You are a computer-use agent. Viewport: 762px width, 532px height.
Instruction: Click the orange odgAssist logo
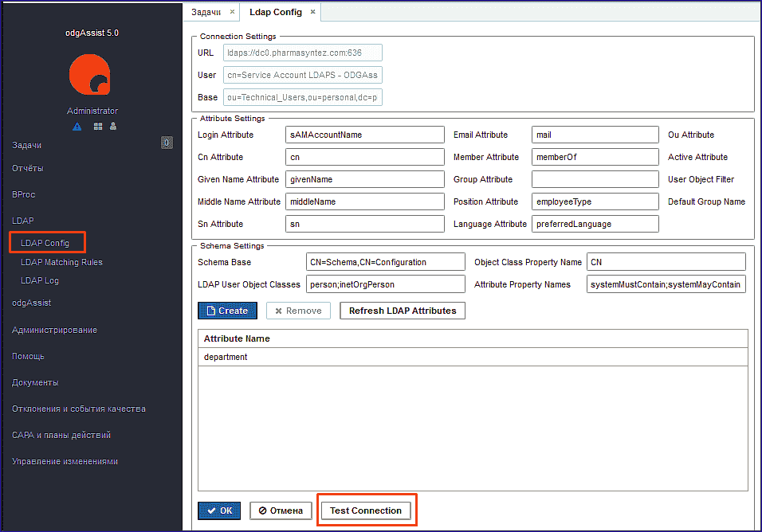[x=90, y=74]
